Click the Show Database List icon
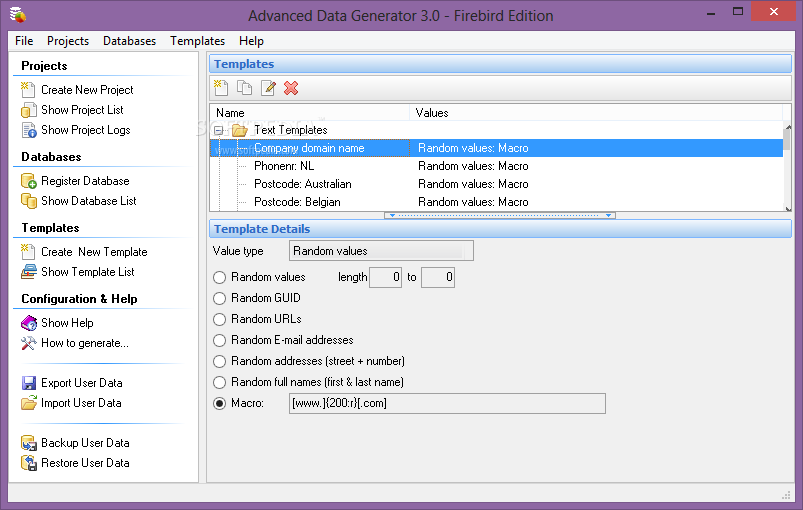The width and height of the screenshot is (803, 510). tap(29, 201)
